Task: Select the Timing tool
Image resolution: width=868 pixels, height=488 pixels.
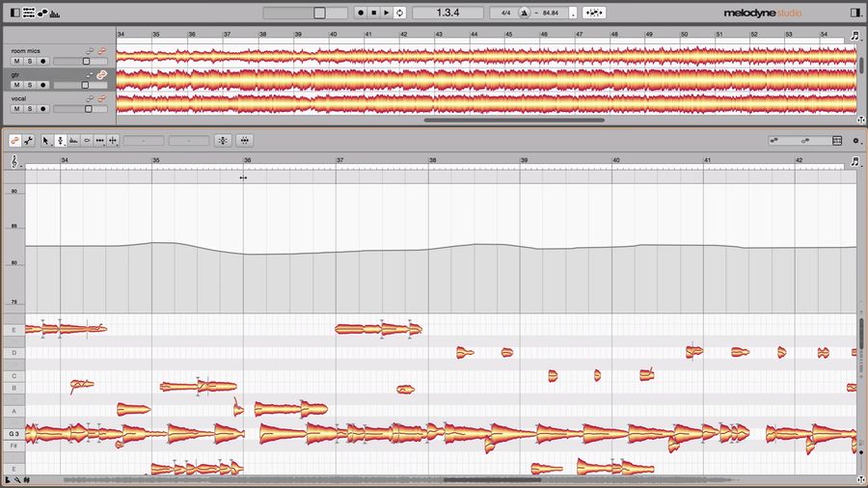Action: point(100,141)
